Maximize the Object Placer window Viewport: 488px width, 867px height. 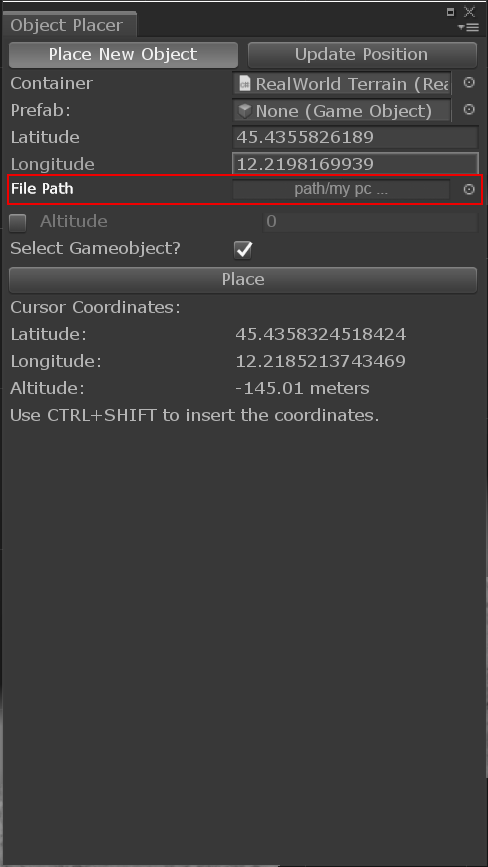450,12
